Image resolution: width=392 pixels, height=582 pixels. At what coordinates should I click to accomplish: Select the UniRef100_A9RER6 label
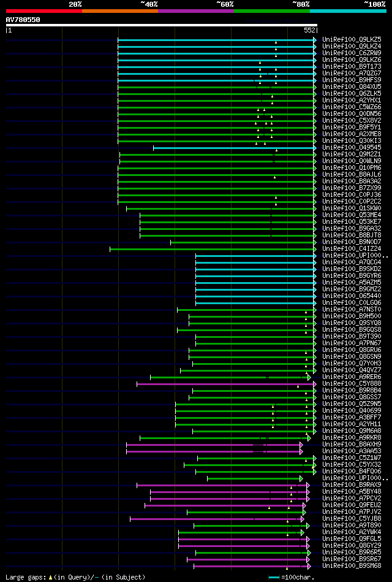point(352,378)
